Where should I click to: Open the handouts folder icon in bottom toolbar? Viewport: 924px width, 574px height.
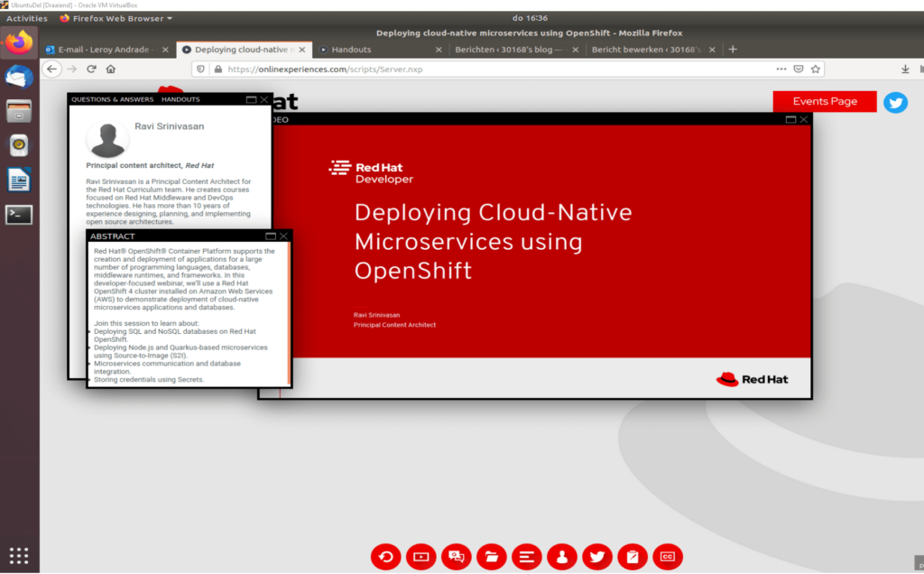(491, 557)
